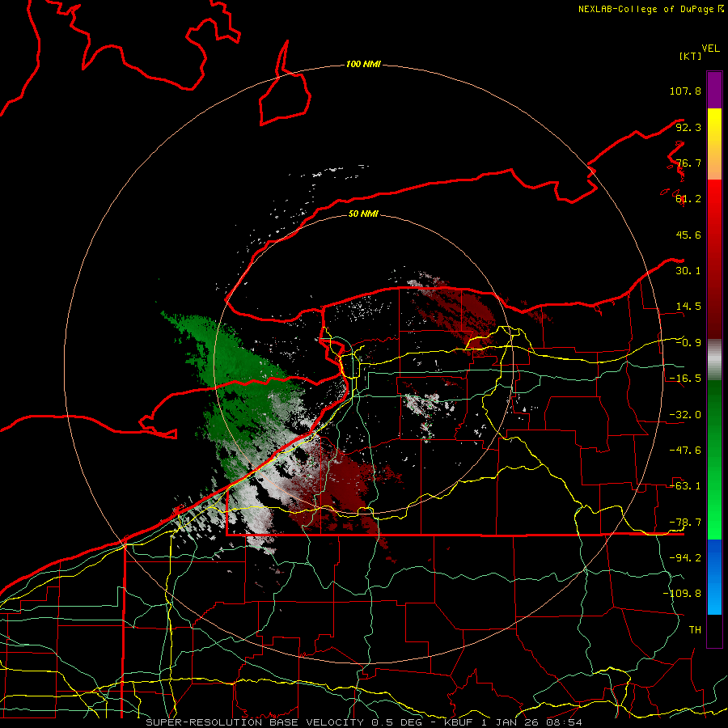Click the 50 NMI range ring label
Viewport: 728px width, 728px height.
coord(363,214)
